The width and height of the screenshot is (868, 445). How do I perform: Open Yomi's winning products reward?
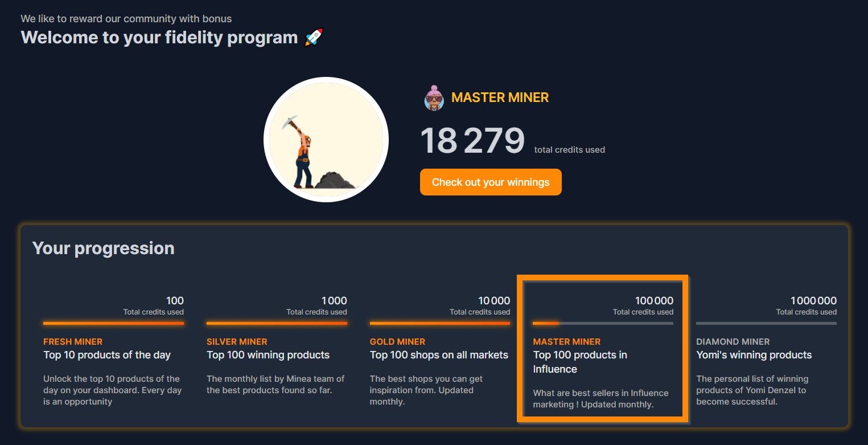754,355
